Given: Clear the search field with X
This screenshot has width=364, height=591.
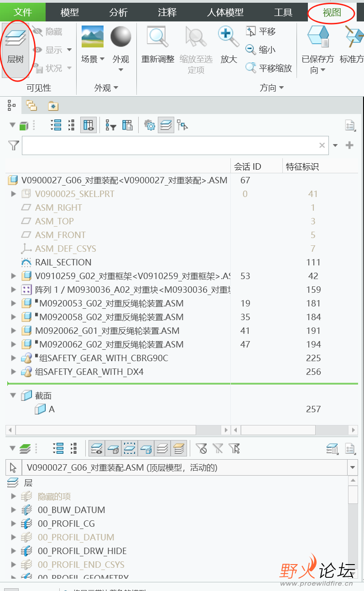Looking at the screenshot, I should point(322,145).
